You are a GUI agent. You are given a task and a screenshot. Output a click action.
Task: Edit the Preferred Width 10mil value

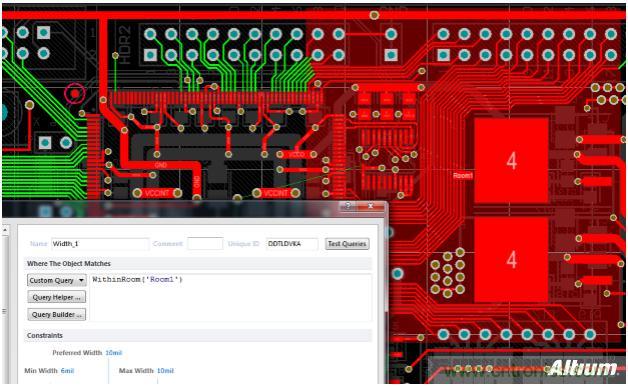[113, 353]
